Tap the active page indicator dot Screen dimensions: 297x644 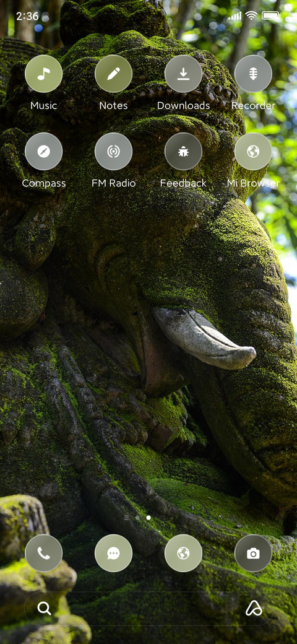(x=148, y=518)
